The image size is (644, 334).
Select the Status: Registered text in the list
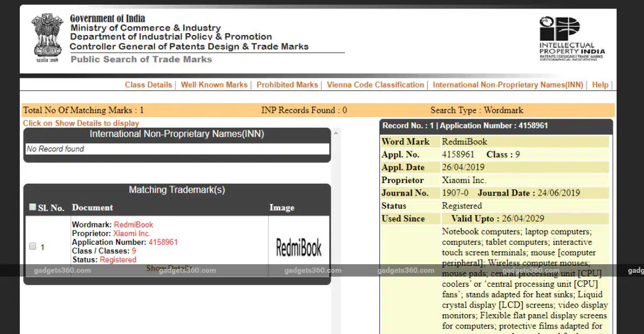pyautogui.click(x=104, y=259)
